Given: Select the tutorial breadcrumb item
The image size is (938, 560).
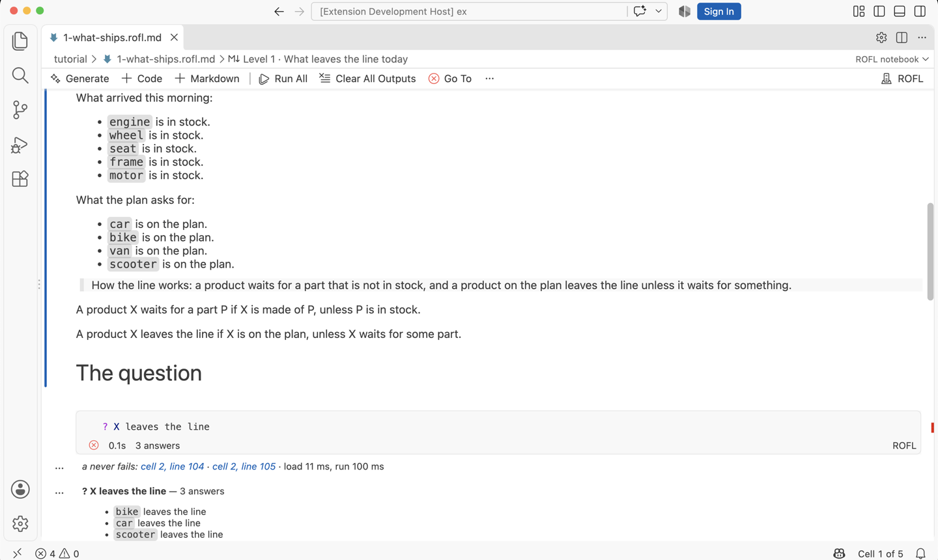Looking at the screenshot, I should [x=70, y=59].
